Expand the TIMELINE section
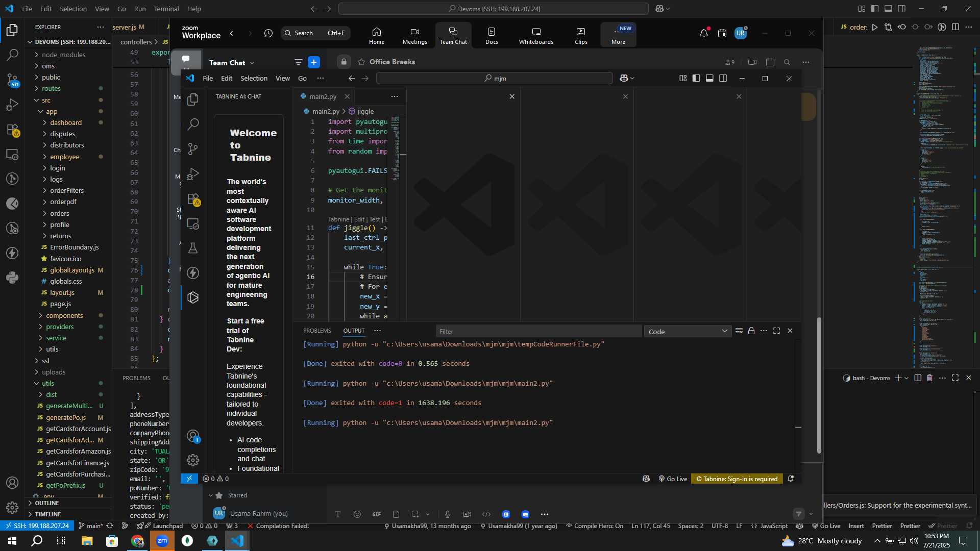 pyautogui.click(x=47, y=514)
